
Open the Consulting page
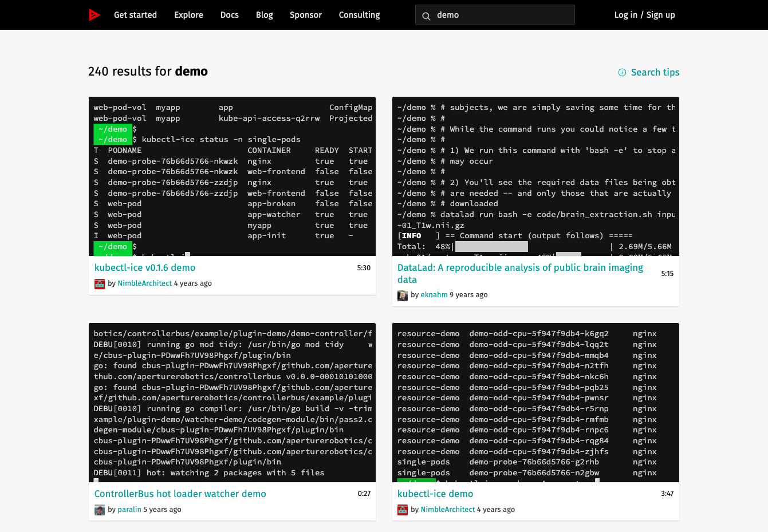[360, 15]
